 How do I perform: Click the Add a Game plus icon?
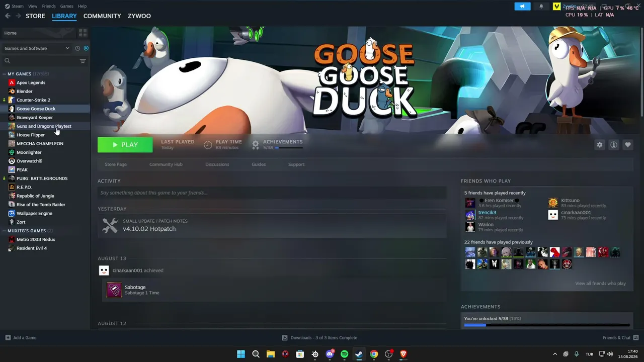pos(8,338)
